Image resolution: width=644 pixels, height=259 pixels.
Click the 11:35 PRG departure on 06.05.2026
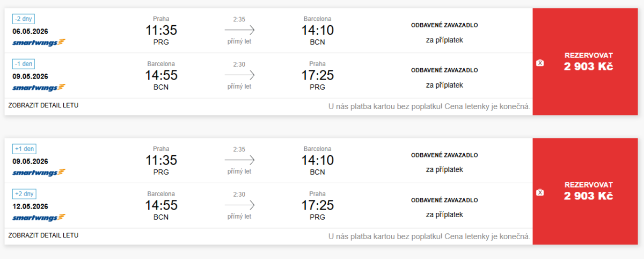point(161,30)
